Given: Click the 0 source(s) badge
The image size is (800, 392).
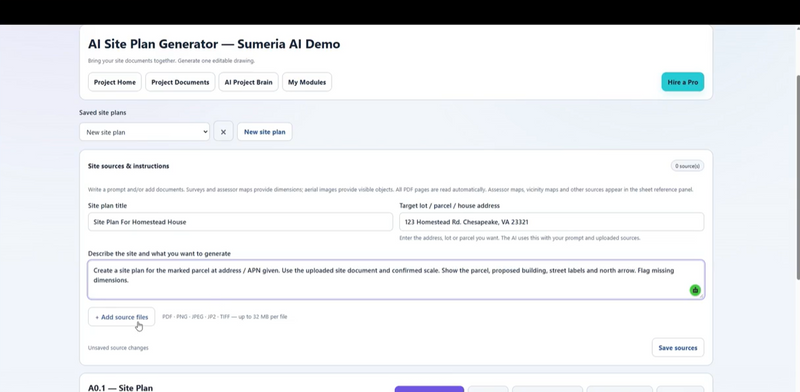Looking at the screenshot, I should (687, 166).
